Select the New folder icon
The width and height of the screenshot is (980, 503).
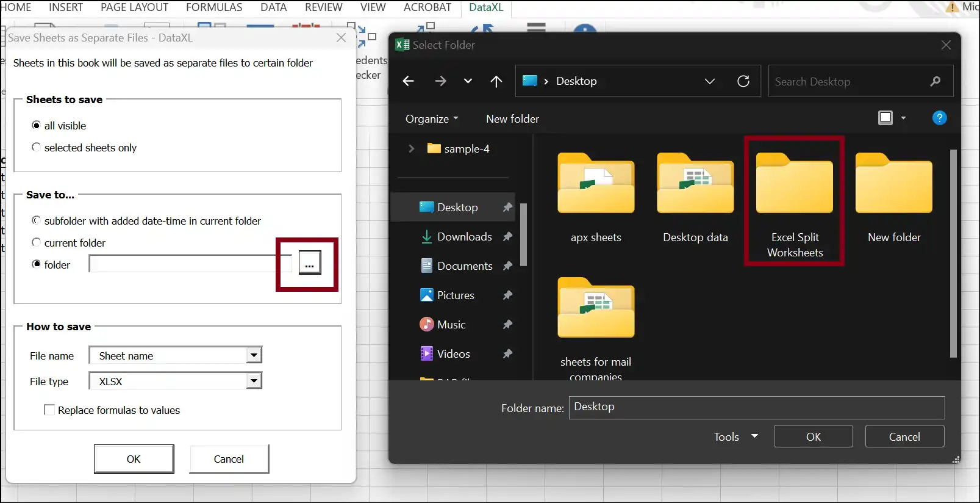click(894, 198)
